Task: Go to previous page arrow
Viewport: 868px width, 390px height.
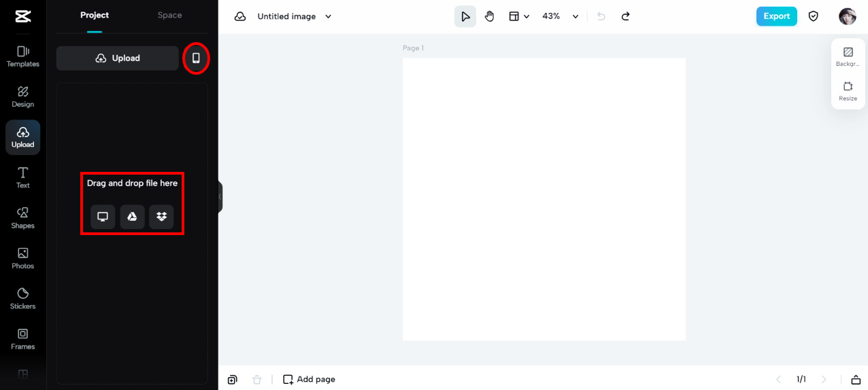Action: click(780, 379)
